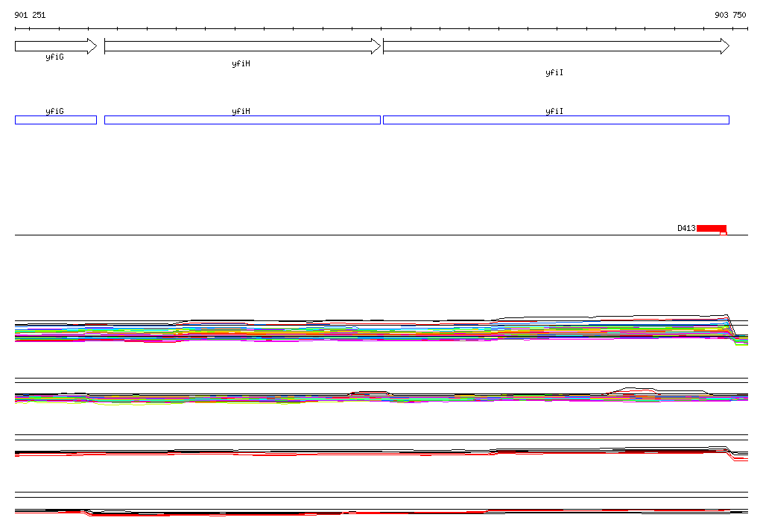Click the red D413 marker bar
Screen dimensions: 763x532
(x=712, y=229)
